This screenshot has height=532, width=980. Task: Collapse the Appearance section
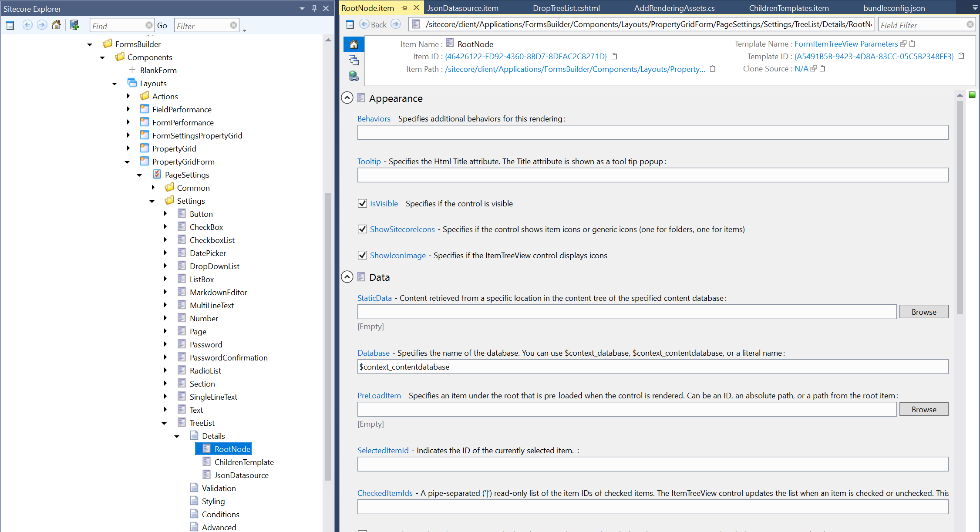(x=347, y=98)
